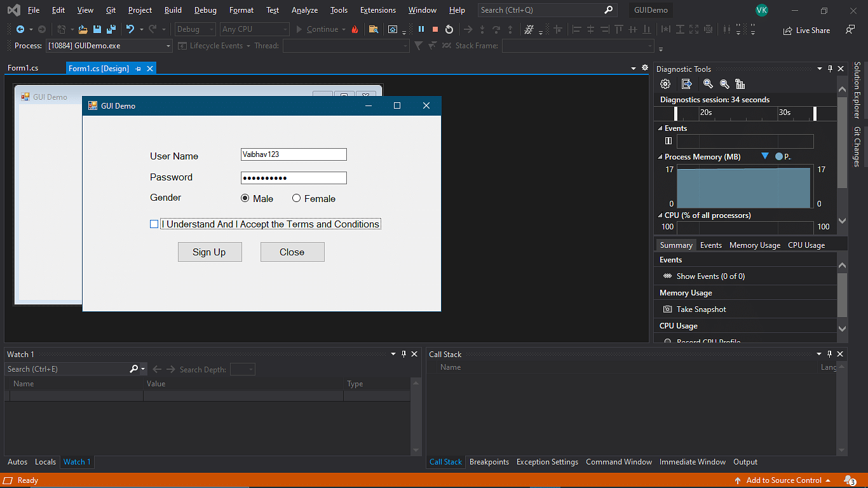Open the Extensions menu
Screen dimensions: 868x488
(378, 10)
